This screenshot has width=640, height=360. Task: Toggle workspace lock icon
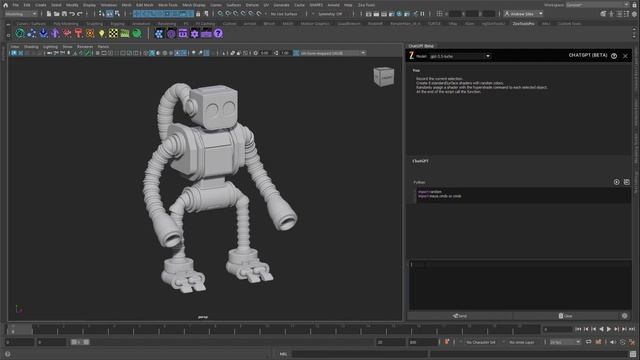pyautogui.click(x=635, y=5)
